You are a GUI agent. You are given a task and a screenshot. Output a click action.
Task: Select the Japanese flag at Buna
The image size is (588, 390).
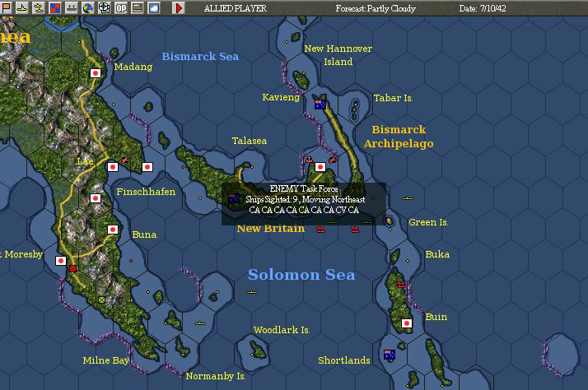click(x=113, y=230)
